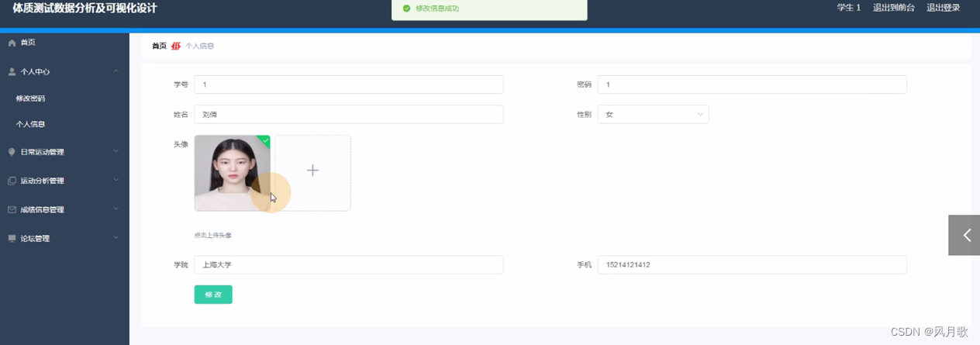Open the 运动分析管理 menu
This screenshot has width=980, height=345.
(64, 181)
